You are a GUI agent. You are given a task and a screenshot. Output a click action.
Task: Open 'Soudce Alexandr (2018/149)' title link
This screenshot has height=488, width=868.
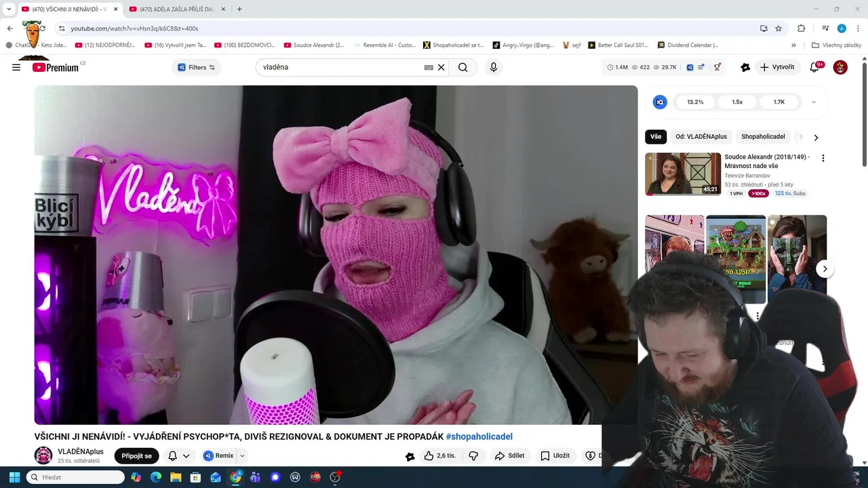767,161
